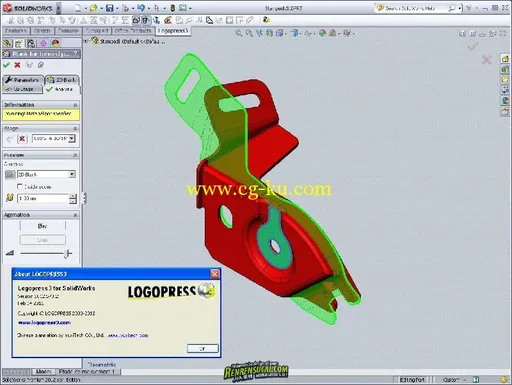
Task: Expand the SolidWorks logo menu arrow
Action: (59, 8)
